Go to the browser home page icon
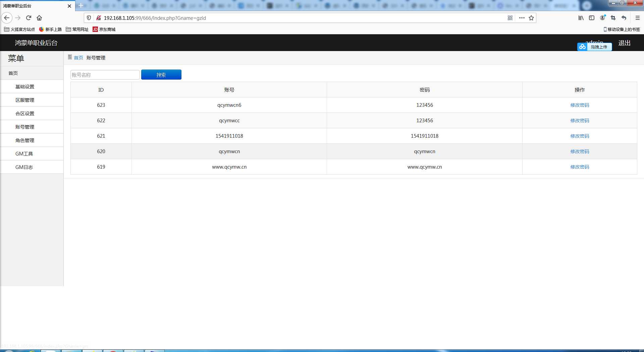Image resolution: width=644 pixels, height=352 pixels. 39,18
